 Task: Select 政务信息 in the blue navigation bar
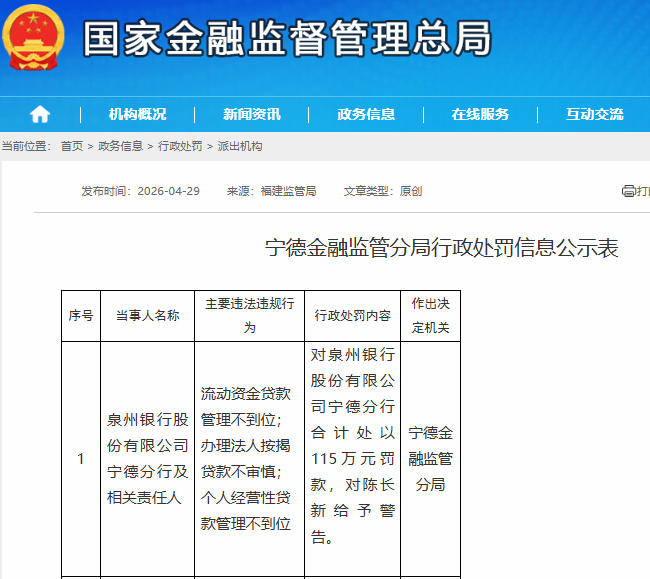click(x=366, y=114)
